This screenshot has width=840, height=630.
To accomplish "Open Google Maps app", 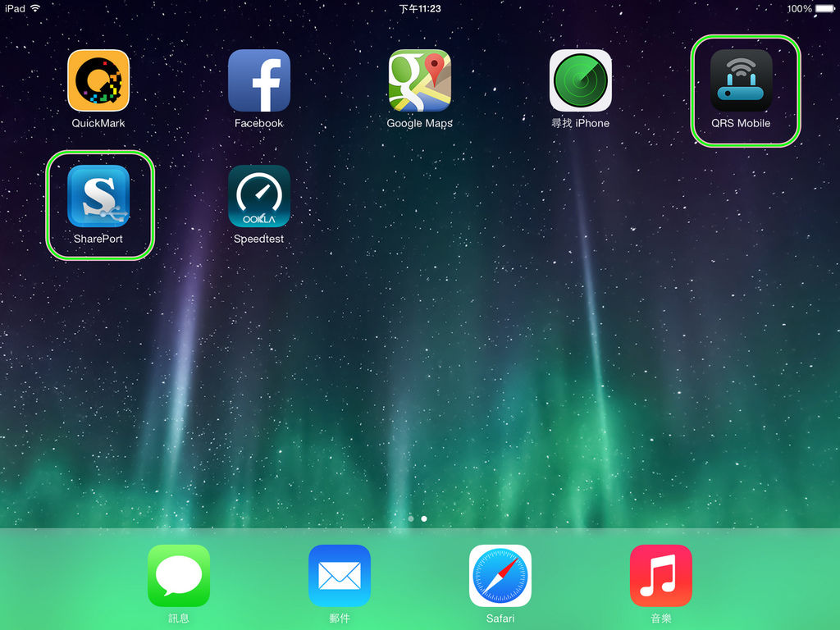I will (420, 80).
